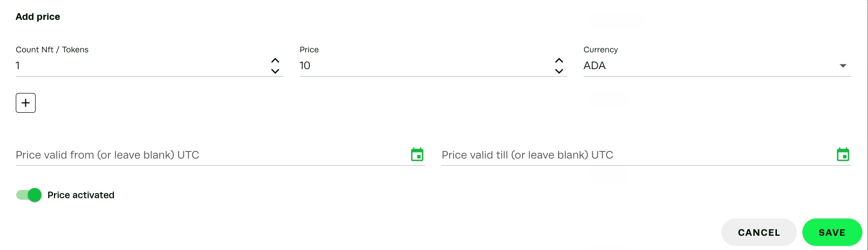Focus the Price input showing 10
Screen dimensions: 868x250
pyautogui.click(x=422, y=66)
